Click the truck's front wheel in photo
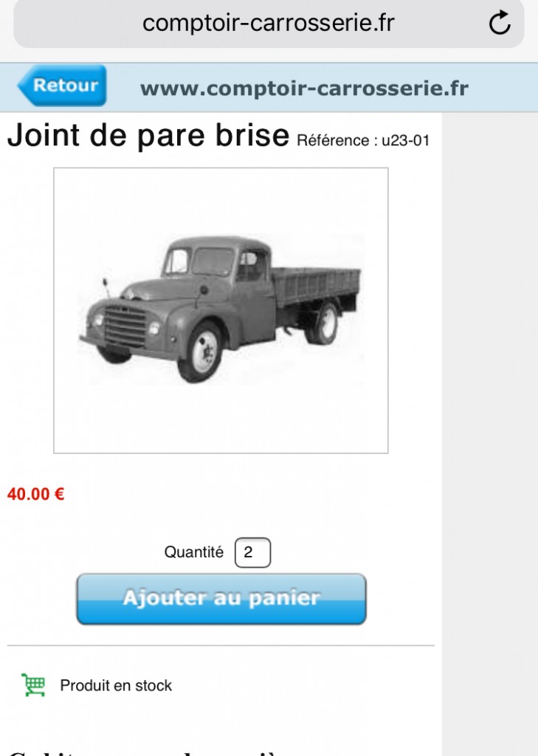 click(200, 353)
